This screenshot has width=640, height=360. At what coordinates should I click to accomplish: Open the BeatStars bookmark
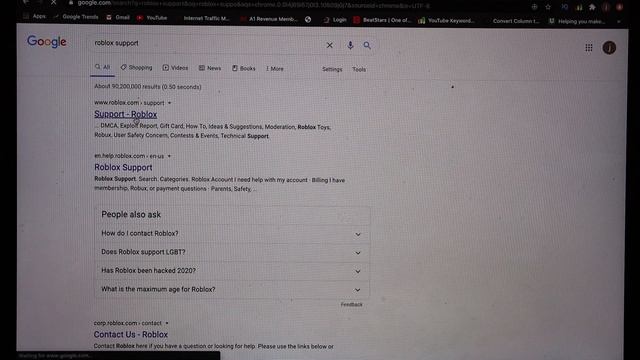pyautogui.click(x=382, y=20)
